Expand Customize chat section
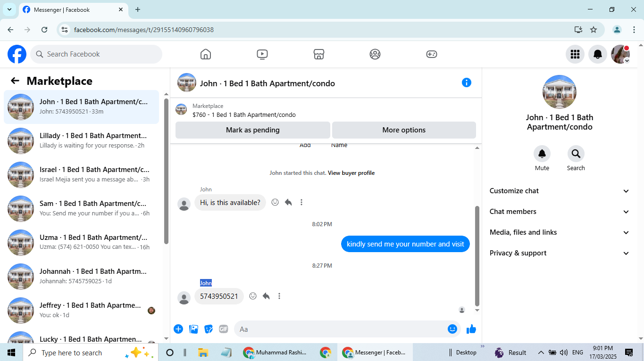Screen dimensions: 644x361 point(560,191)
